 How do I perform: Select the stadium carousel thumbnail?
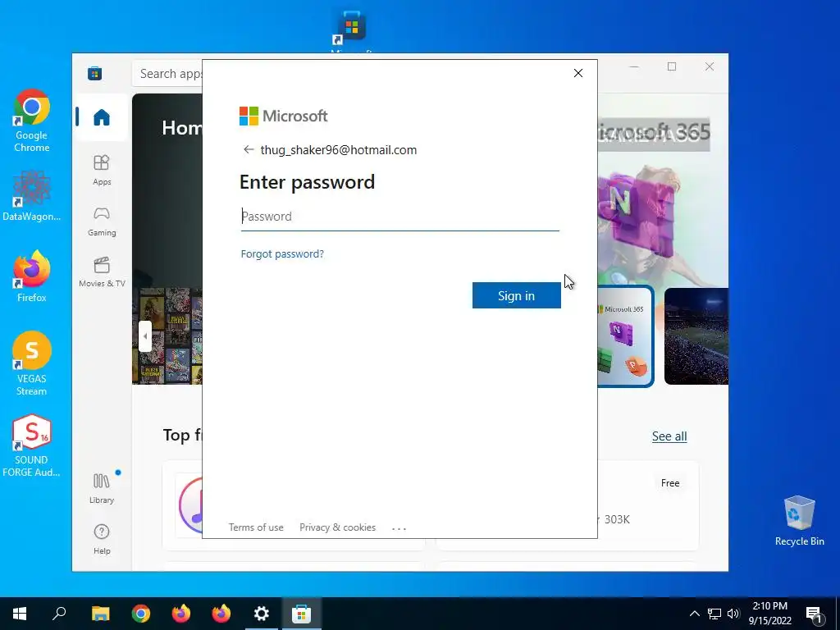(x=696, y=336)
